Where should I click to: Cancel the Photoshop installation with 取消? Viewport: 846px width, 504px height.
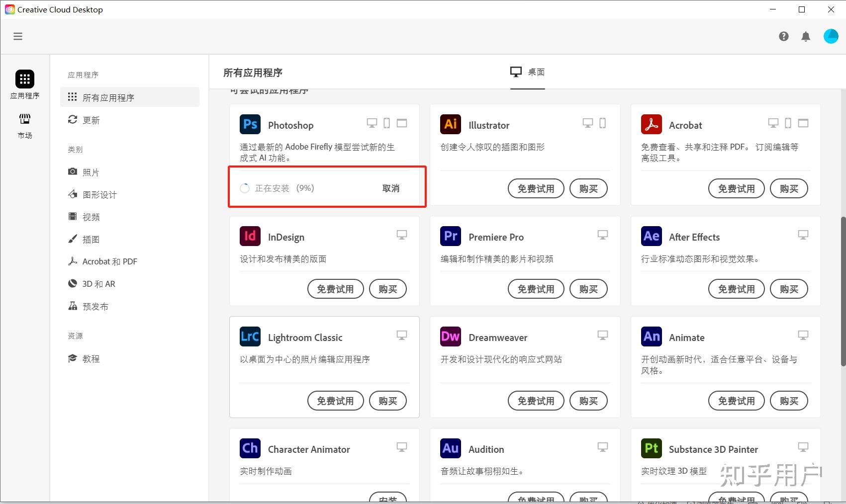tap(391, 188)
